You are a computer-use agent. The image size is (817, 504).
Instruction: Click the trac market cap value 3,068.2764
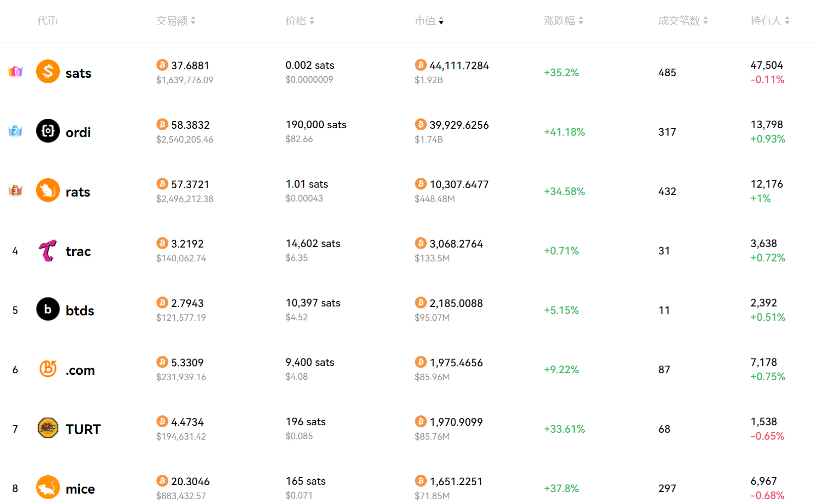coord(456,244)
